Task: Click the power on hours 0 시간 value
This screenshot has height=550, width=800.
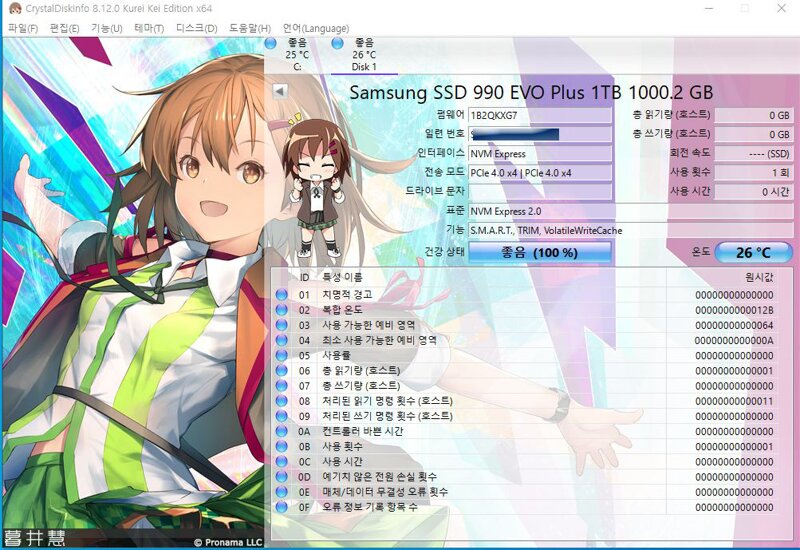Action: (753, 192)
